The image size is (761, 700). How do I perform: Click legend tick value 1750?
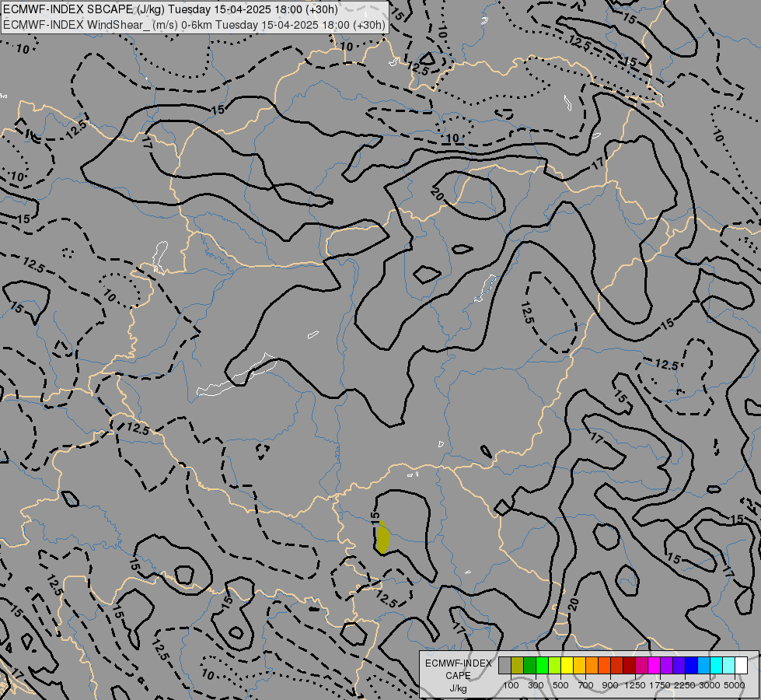pyautogui.click(x=660, y=685)
